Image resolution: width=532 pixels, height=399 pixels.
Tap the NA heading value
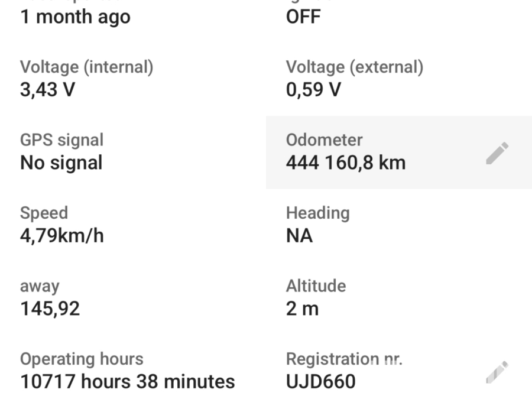tap(299, 236)
